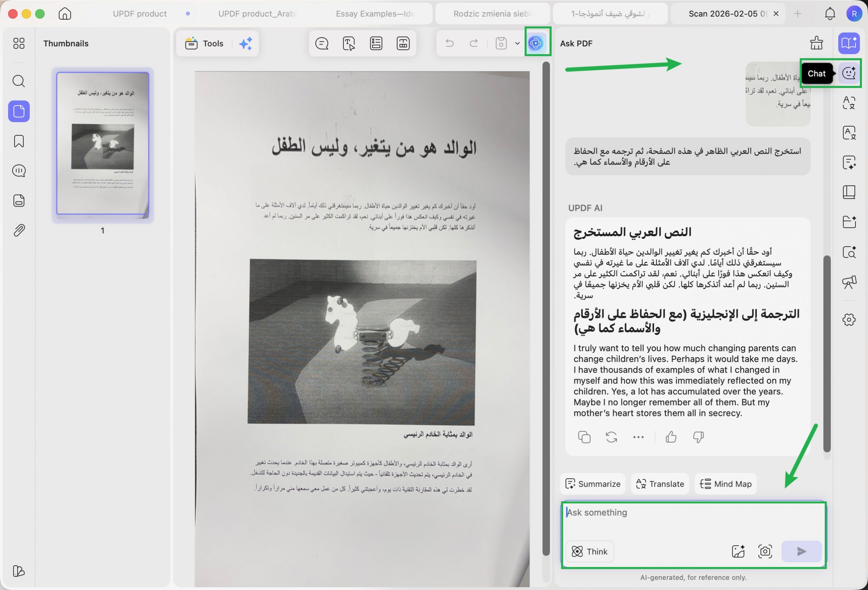The height and width of the screenshot is (590, 868).
Task: Open the user account avatar R
Action: pos(854,14)
